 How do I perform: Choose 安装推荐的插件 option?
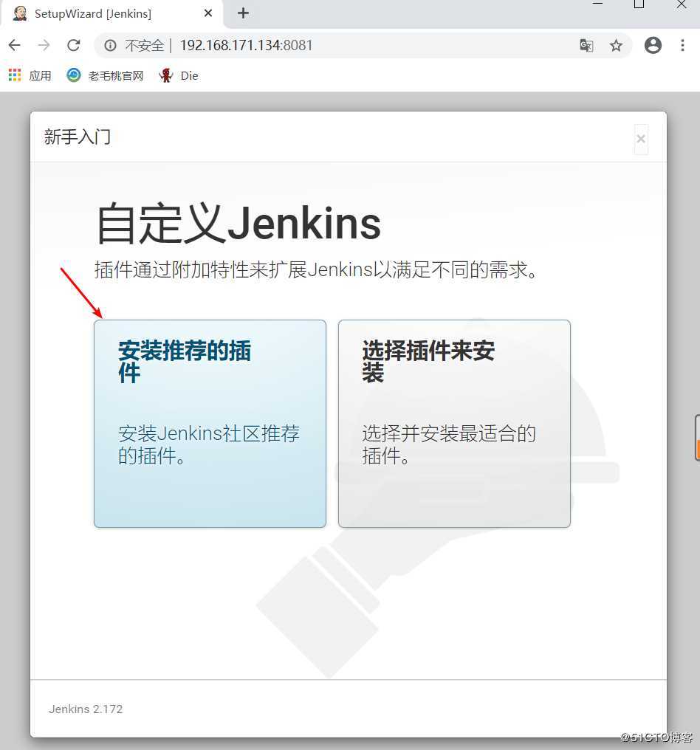pyautogui.click(x=210, y=424)
